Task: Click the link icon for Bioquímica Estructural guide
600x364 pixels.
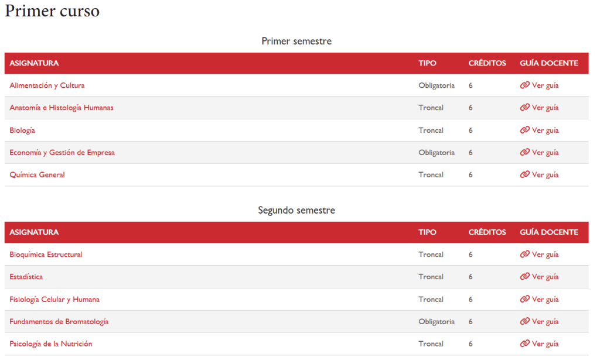Action: pos(524,254)
